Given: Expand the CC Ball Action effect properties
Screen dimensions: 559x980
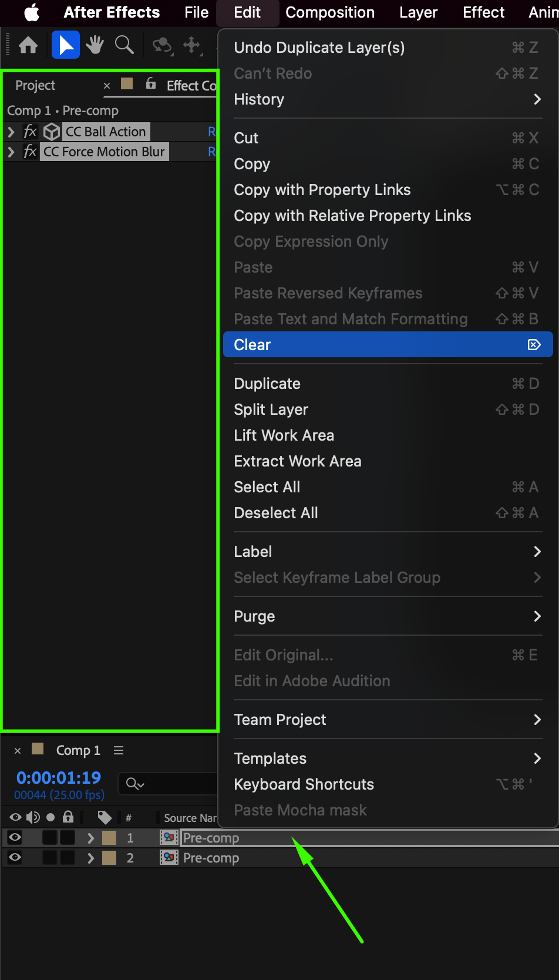Looking at the screenshot, I should [x=11, y=132].
